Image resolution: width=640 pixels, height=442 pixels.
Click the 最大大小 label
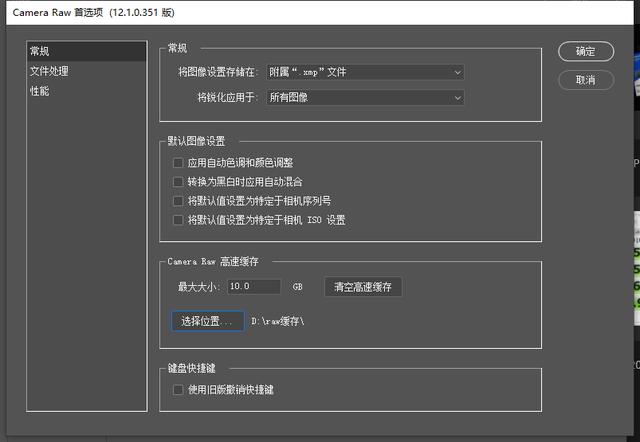tap(199, 287)
